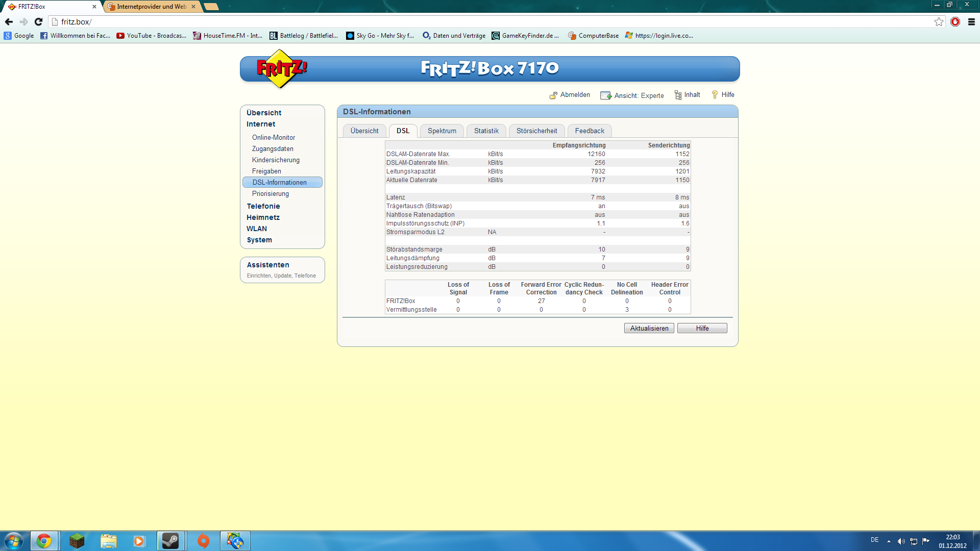Image resolution: width=980 pixels, height=551 pixels.
Task: Open Zugangsdaten in the sidebar
Action: click(273, 149)
